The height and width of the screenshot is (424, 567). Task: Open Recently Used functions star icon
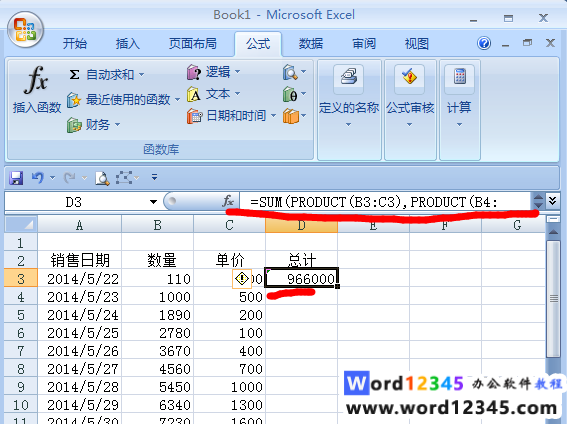(74, 99)
